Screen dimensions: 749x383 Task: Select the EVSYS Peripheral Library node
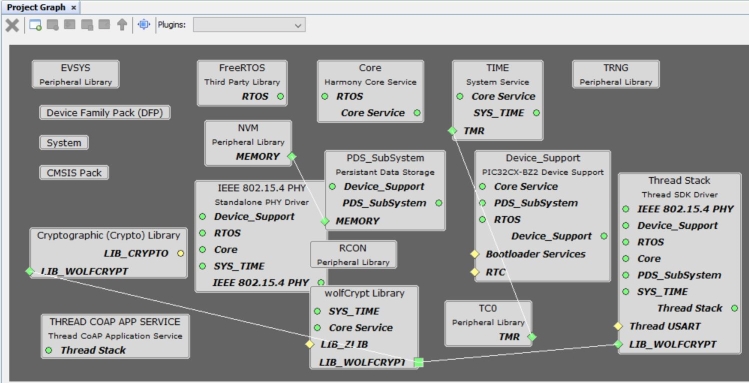point(75,74)
